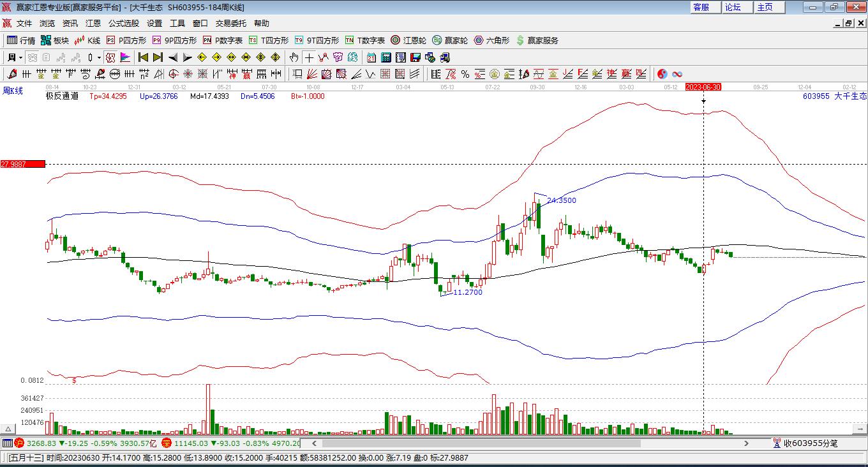Click the 极反通道 indicator name

(x=62, y=96)
